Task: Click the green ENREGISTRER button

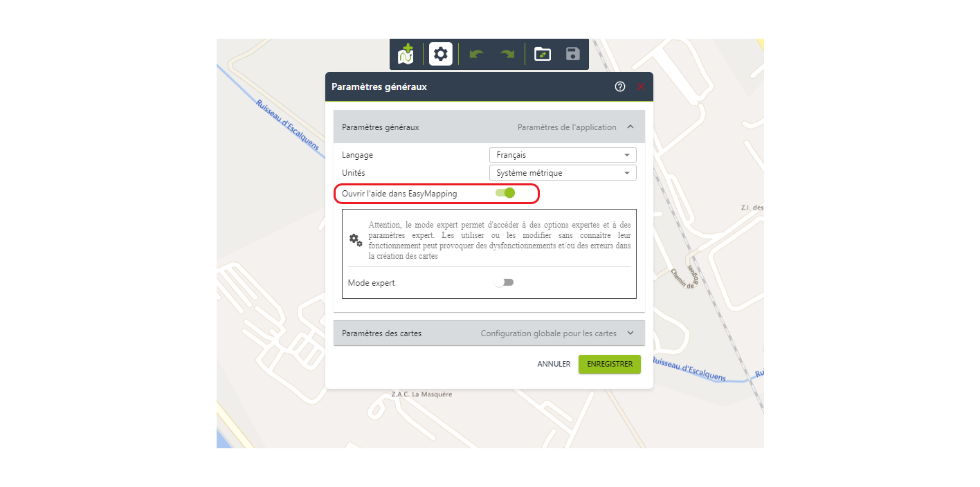Action: click(x=609, y=364)
